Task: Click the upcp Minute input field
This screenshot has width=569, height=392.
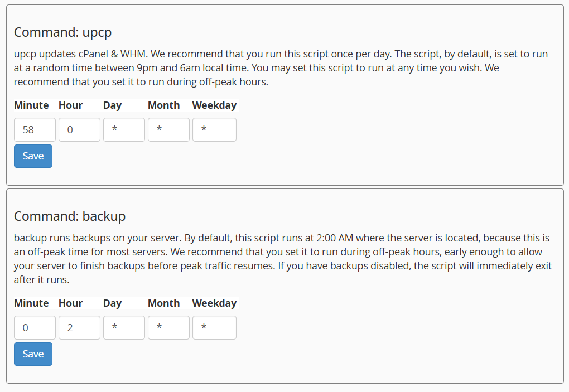Action: pos(35,129)
